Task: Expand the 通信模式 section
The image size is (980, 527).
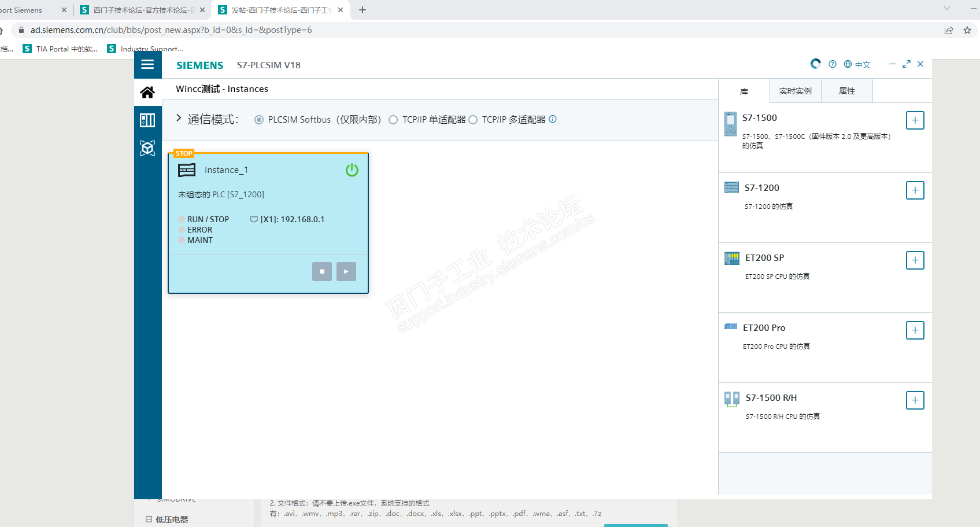Action: click(179, 118)
